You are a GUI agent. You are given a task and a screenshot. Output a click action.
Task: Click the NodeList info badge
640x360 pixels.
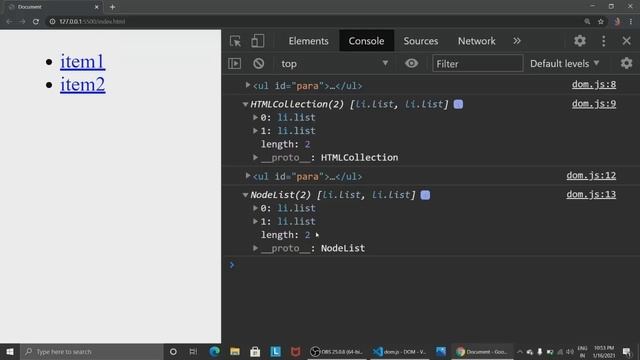click(425, 195)
